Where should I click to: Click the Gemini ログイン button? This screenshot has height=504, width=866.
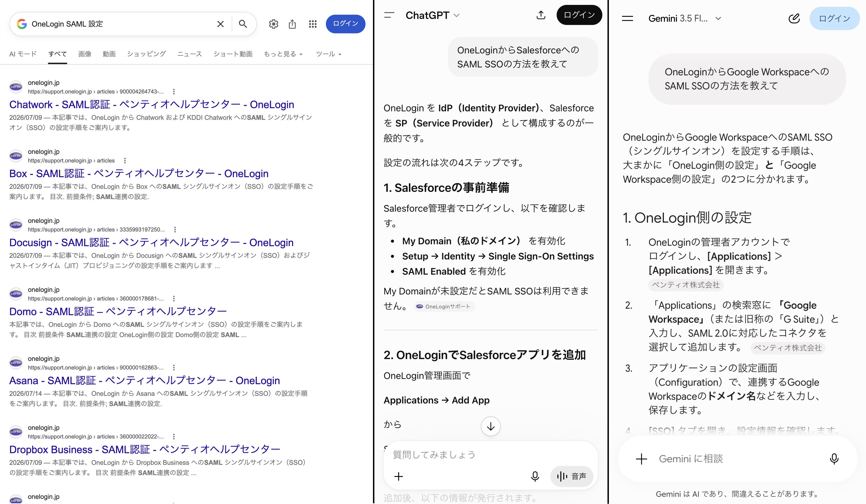[x=834, y=19]
